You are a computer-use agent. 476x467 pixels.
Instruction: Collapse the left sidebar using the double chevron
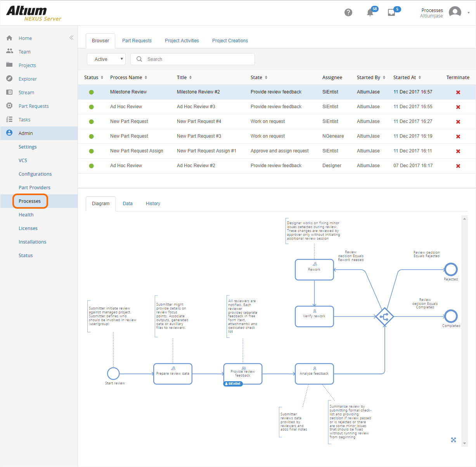pyautogui.click(x=71, y=38)
